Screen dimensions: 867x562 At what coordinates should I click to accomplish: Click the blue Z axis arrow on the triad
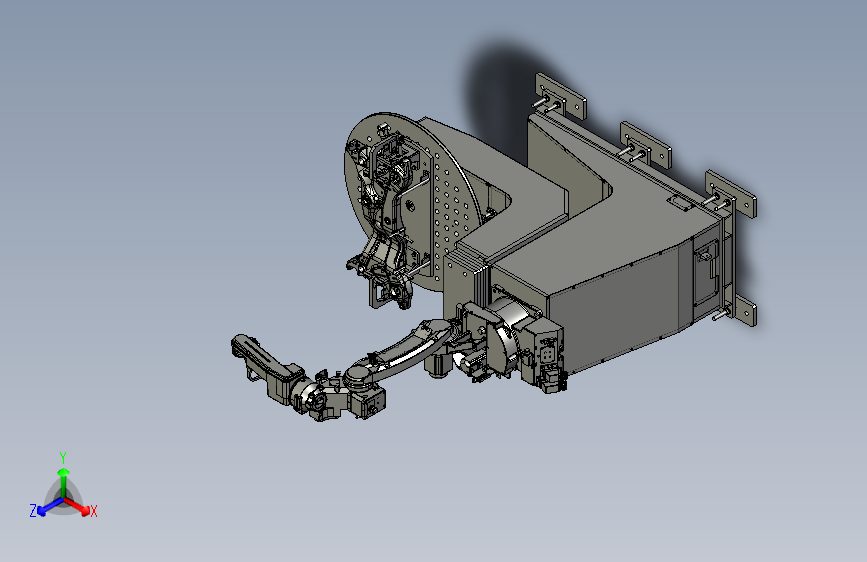pyautogui.click(x=50, y=507)
